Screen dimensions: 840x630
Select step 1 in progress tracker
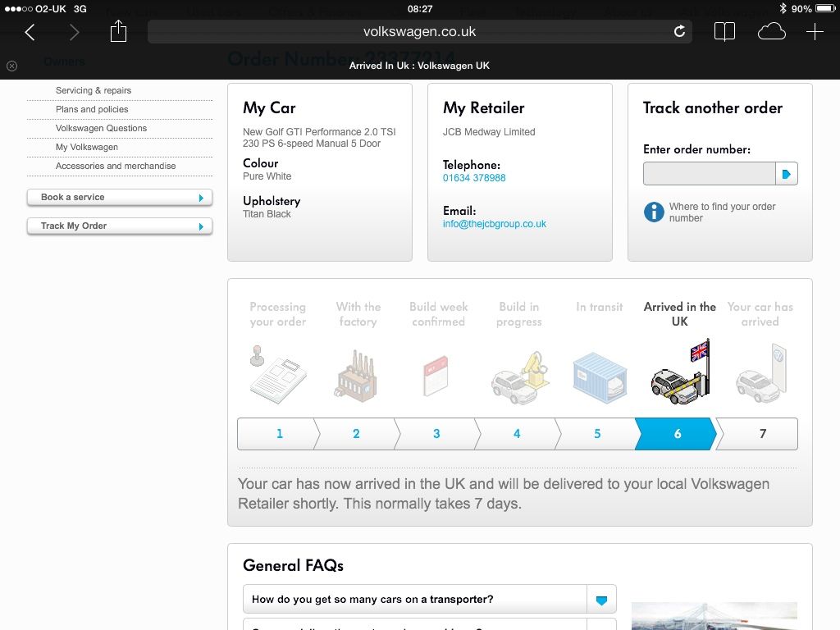click(279, 434)
